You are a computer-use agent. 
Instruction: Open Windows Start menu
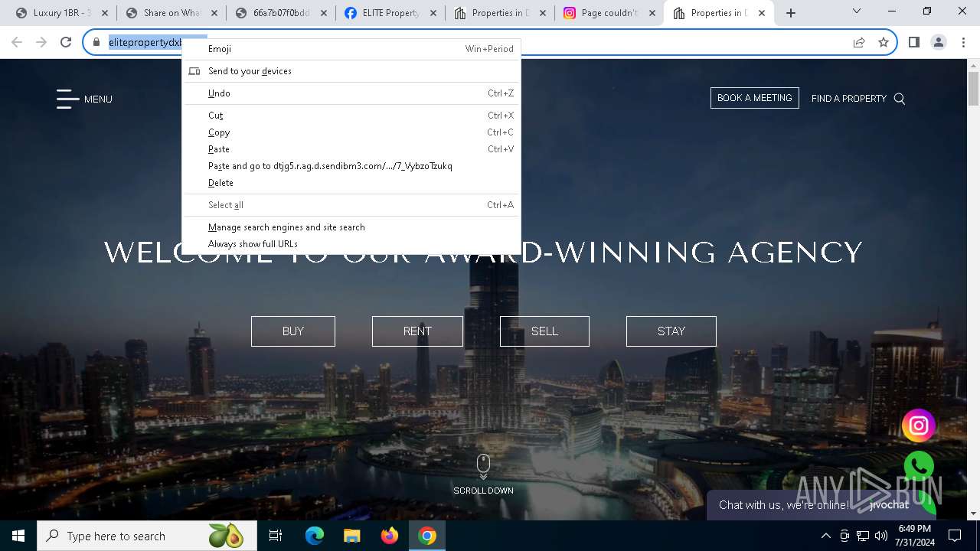pos(18,536)
